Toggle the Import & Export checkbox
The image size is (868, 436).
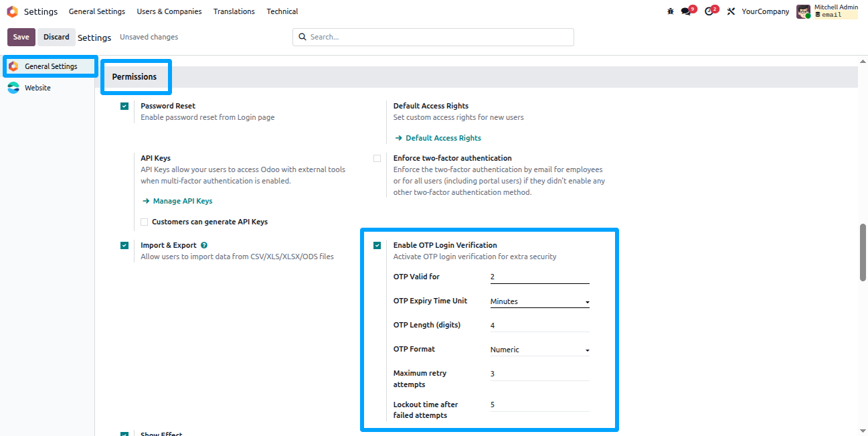pos(124,245)
